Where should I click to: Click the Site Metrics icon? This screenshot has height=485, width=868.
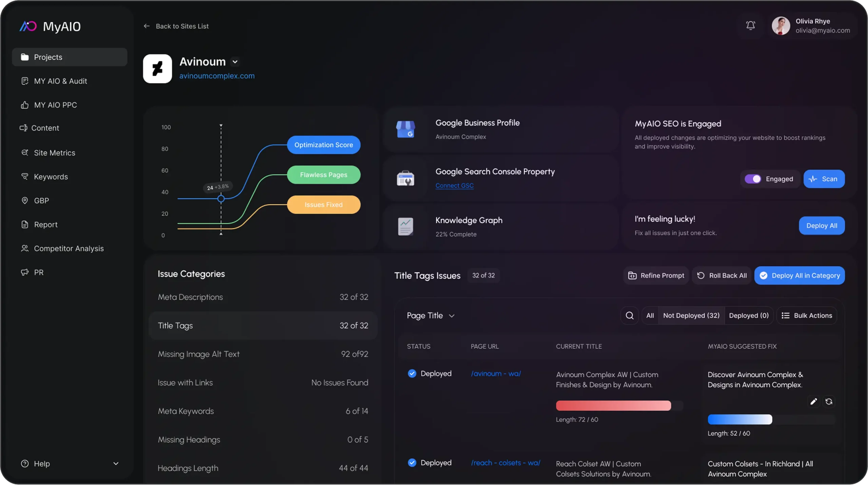pyautogui.click(x=24, y=153)
